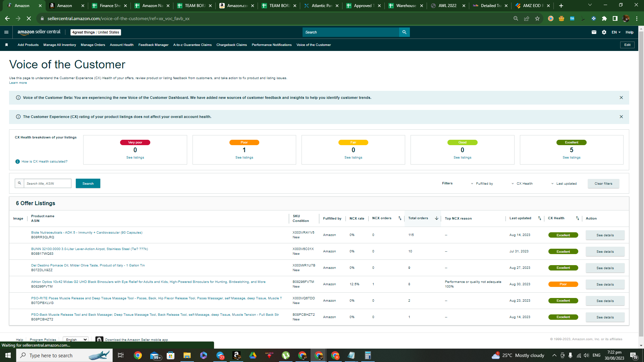Open Add Products in the navigation bar

click(x=28, y=45)
